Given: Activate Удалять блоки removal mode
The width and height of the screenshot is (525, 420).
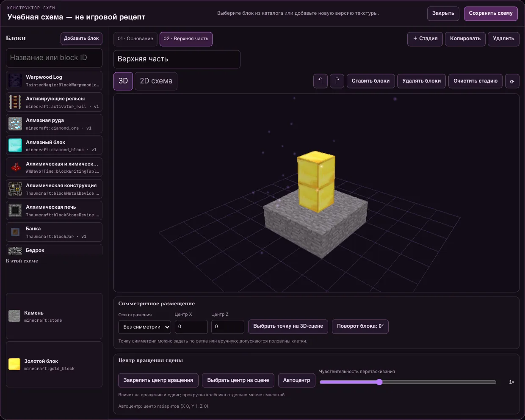Looking at the screenshot, I should [421, 81].
